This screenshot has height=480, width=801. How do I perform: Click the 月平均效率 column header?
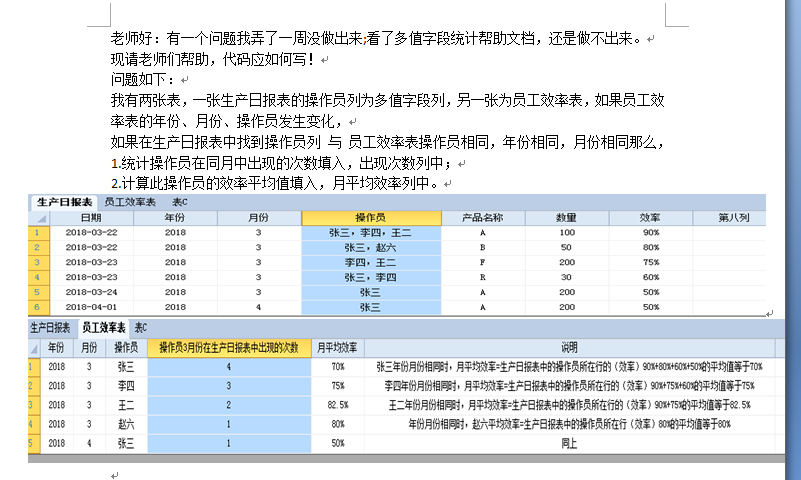(338, 347)
